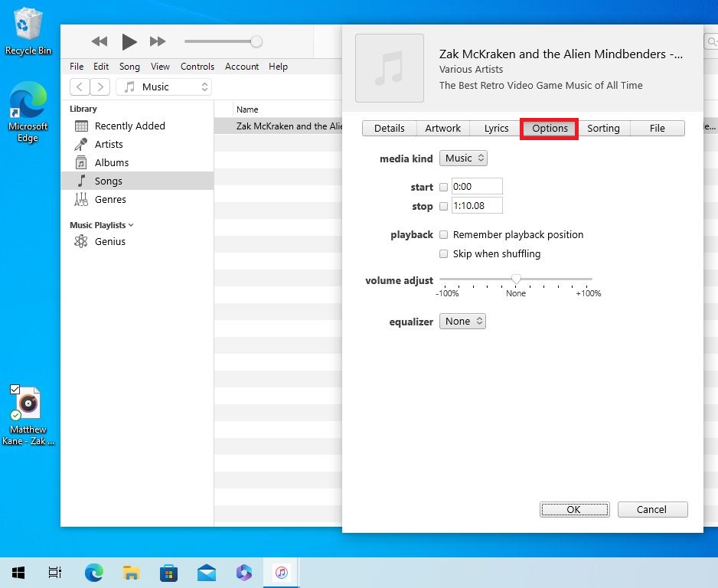Start playback with the Play button
Viewport: 718px width, 588px height.
click(x=129, y=41)
